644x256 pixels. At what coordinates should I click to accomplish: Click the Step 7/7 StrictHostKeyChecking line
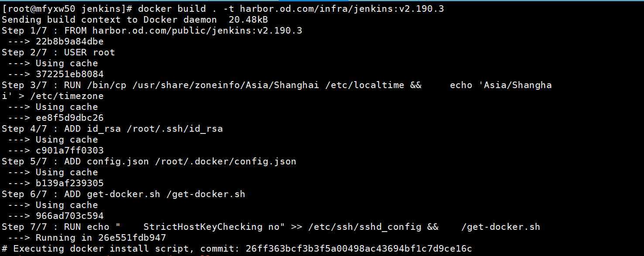coord(271,227)
